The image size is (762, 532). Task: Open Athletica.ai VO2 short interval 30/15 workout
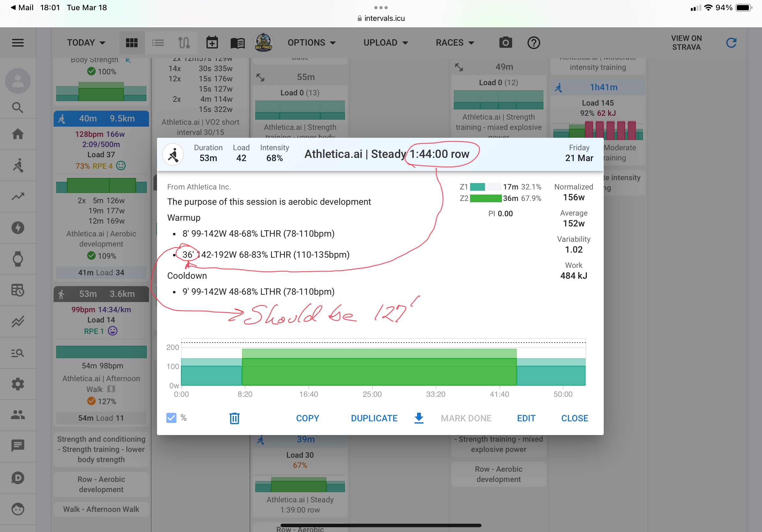tap(200, 127)
